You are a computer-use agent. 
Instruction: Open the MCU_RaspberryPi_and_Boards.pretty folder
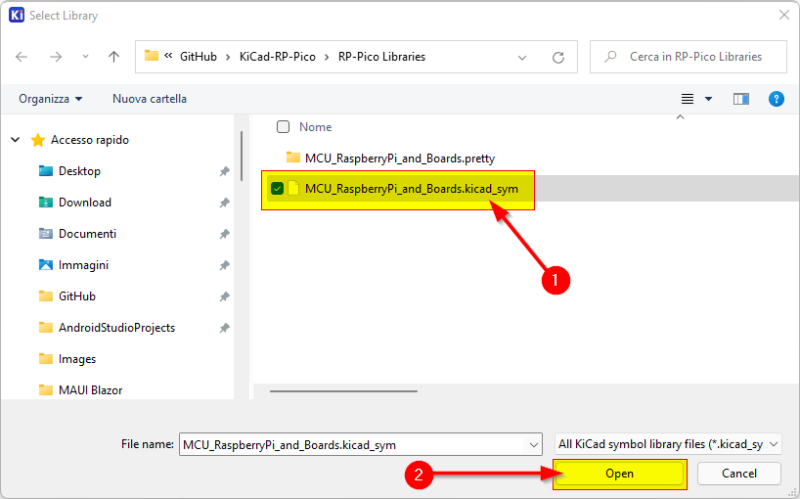click(399, 158)
